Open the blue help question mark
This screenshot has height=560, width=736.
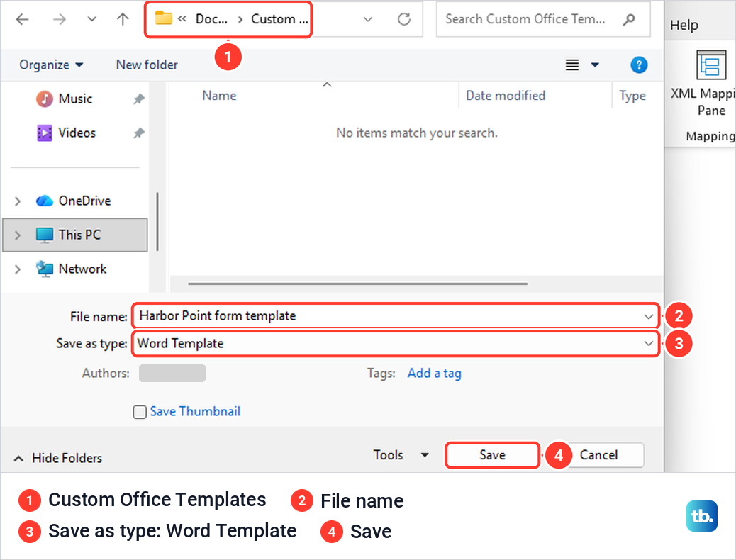coord(639,65)
